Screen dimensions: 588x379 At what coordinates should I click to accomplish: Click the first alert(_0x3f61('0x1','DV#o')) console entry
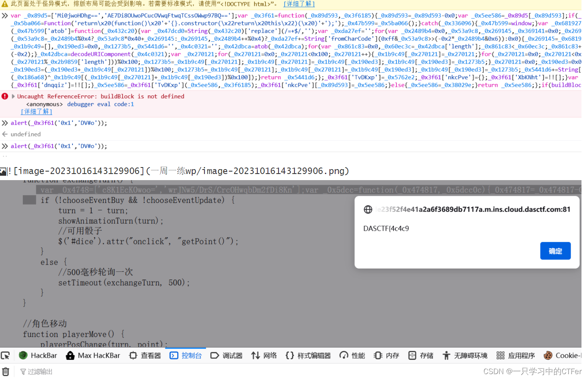click(59, 123)
